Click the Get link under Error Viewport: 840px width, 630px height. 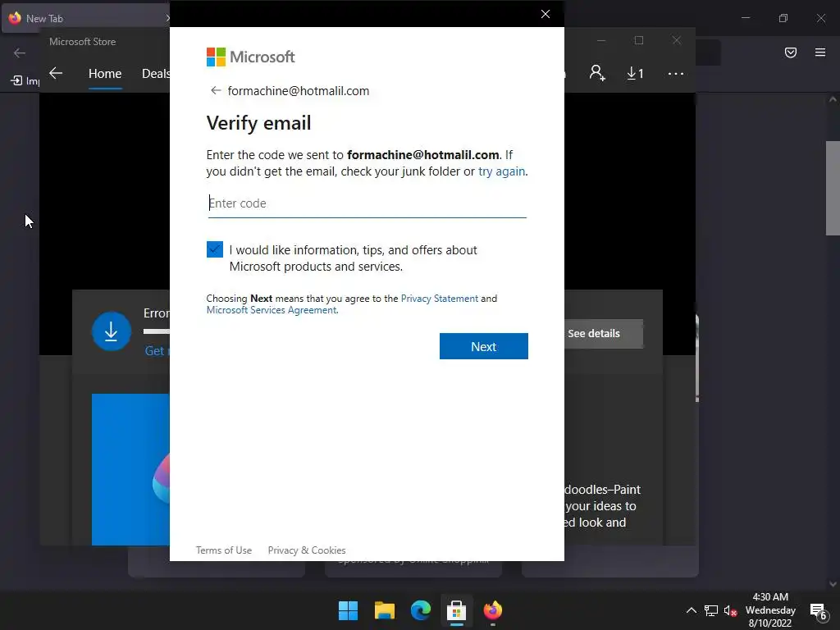pos(155,351)
